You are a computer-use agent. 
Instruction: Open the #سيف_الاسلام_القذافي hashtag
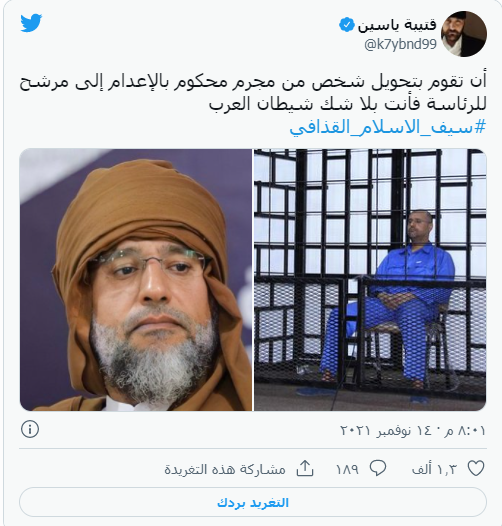388,127
